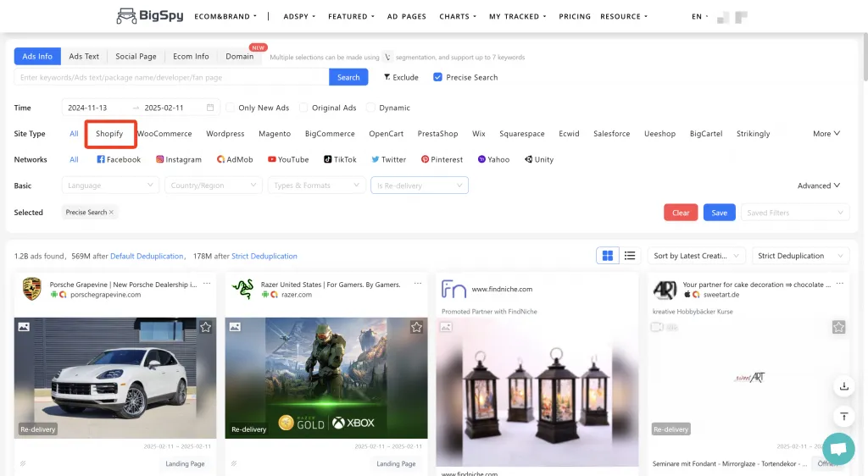
Task: Open the Language dropdown
Action: [110, 185]
